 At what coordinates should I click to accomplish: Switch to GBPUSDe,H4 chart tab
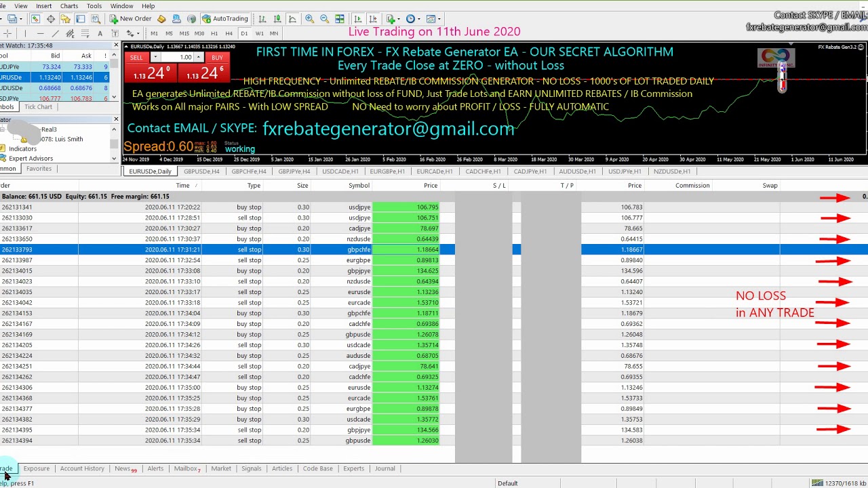pyautogui.click(x=201, y=171)
